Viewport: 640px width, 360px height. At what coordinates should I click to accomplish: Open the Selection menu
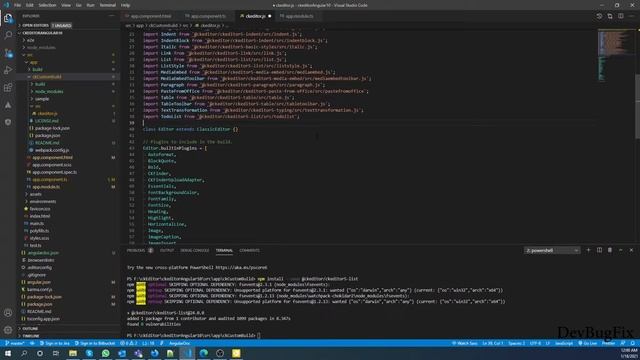tap(47, 5)
